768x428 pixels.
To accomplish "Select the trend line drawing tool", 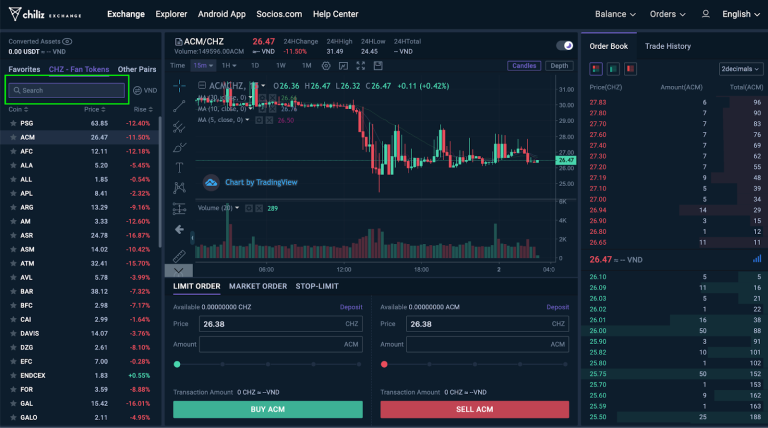I will [179, 106].
